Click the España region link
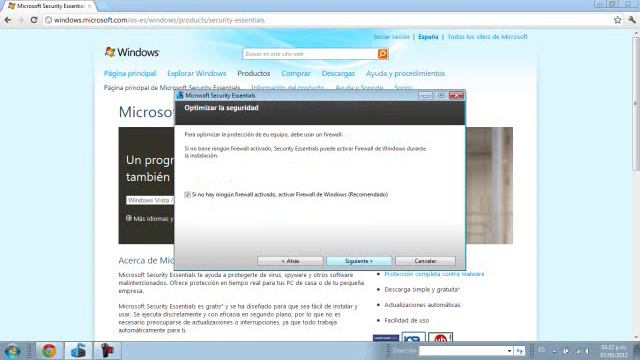Image resolution: width=640 pixels, height=360 pixels. point(428,37)
